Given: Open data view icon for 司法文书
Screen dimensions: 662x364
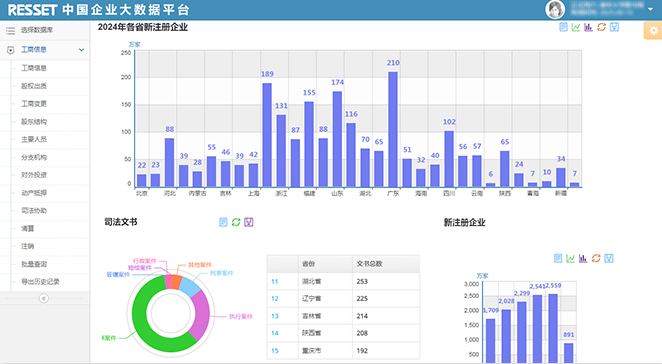Looking at the screenshot, I should pos(223,222).
